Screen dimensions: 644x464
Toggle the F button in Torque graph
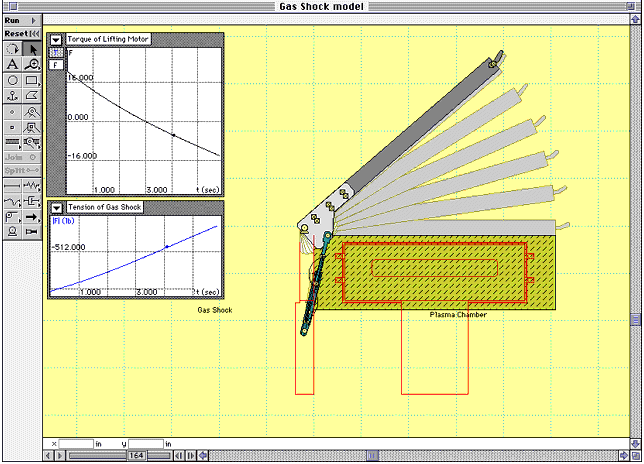click(56, 64)
